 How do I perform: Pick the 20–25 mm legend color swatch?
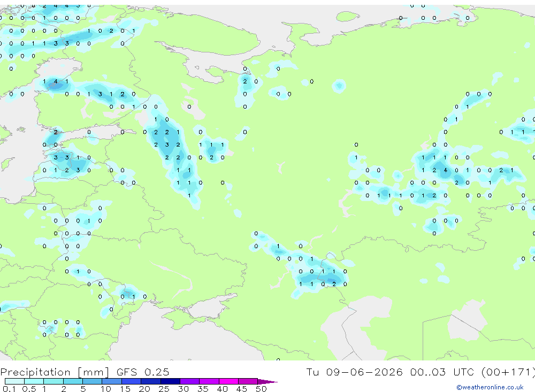[x=150, y=381]
